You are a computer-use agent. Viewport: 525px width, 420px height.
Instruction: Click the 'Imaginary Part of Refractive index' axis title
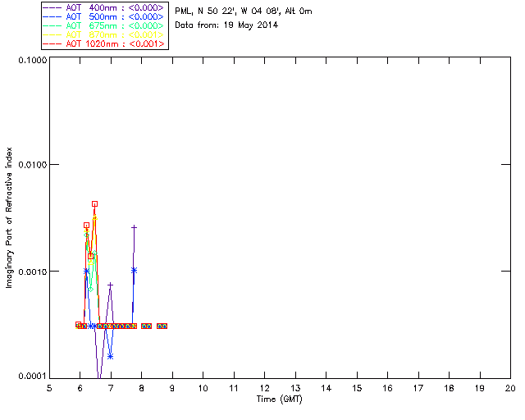9,217
